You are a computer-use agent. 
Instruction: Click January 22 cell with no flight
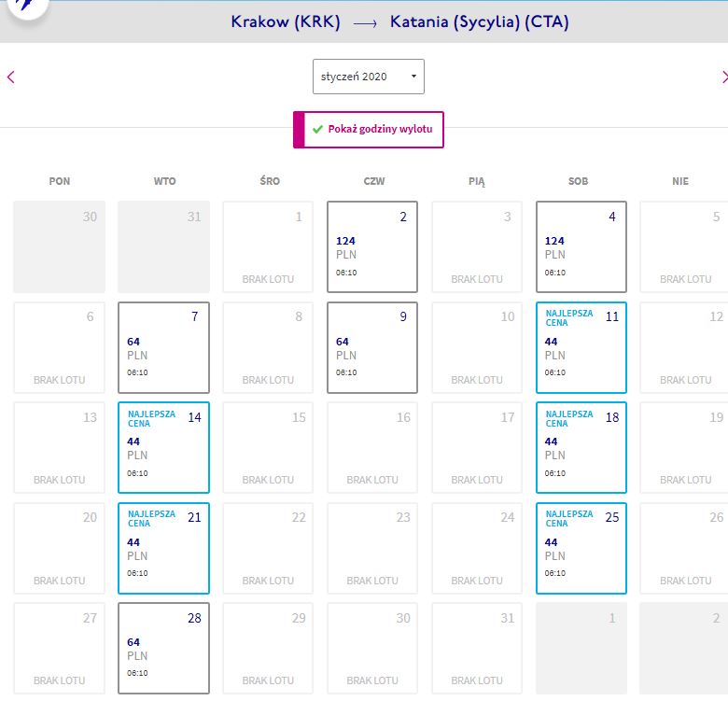pyautogui.click(x=269, y=548)
